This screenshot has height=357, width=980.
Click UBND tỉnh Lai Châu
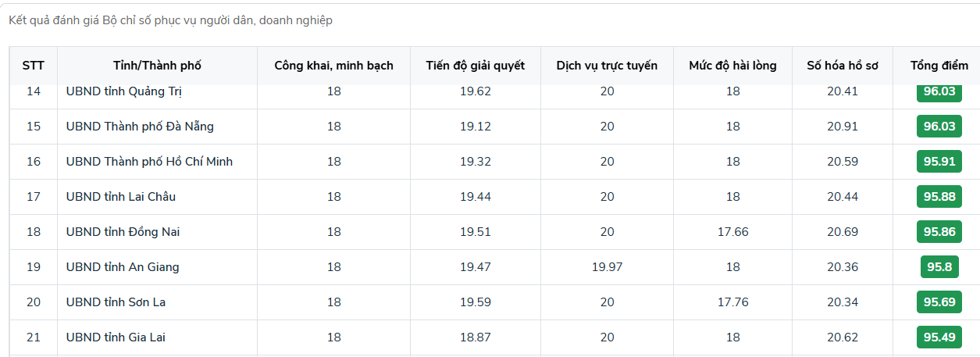coord(121,197)
